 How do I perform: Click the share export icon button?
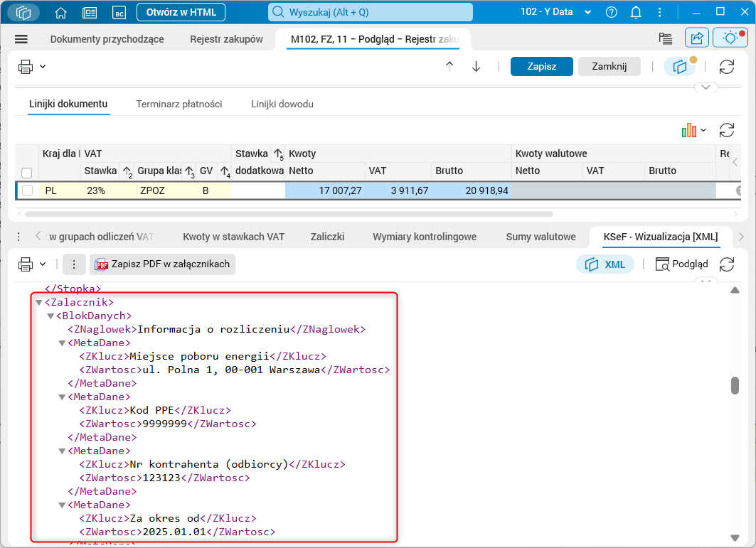point(697,38)
